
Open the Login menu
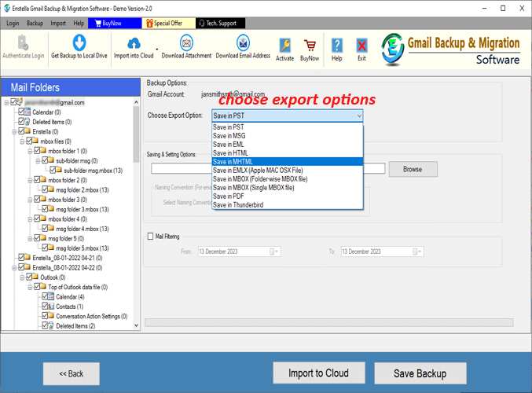tap(13, 24)
